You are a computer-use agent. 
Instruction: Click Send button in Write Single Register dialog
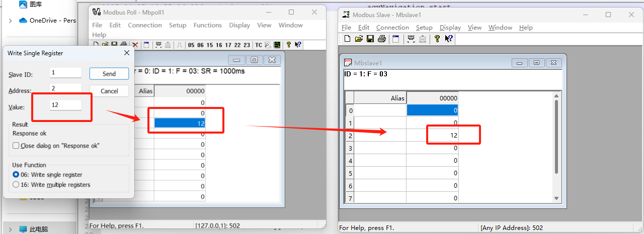point(109,73)
